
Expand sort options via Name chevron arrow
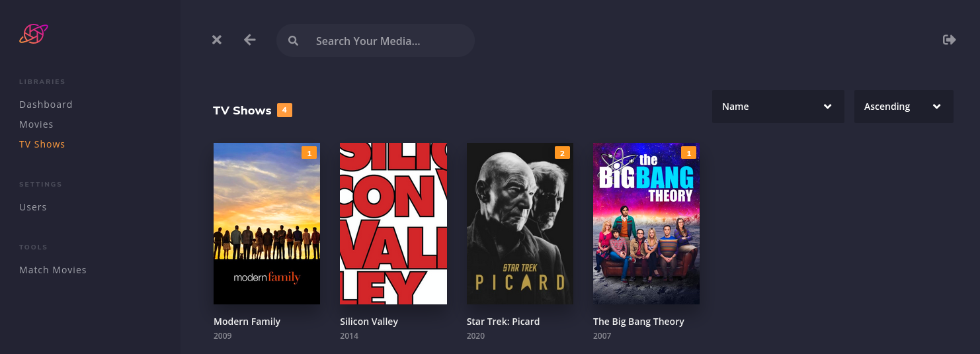pos(827,107)
